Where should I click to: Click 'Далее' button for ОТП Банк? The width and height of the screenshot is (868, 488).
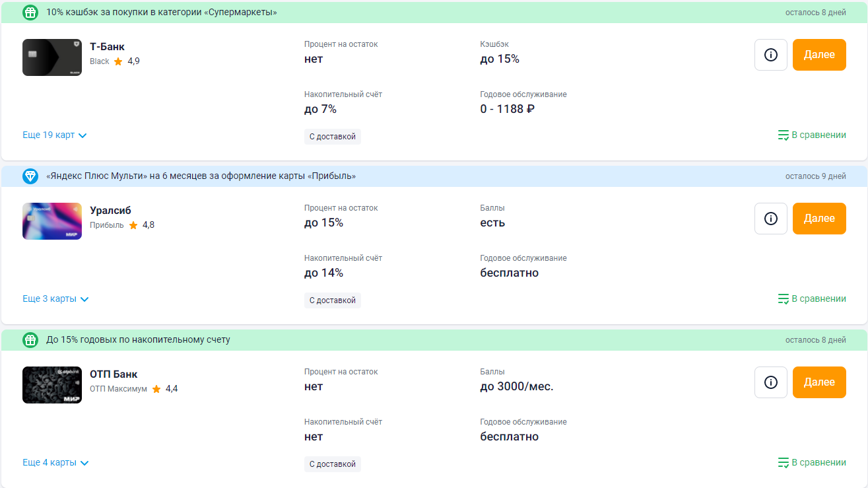819,382
